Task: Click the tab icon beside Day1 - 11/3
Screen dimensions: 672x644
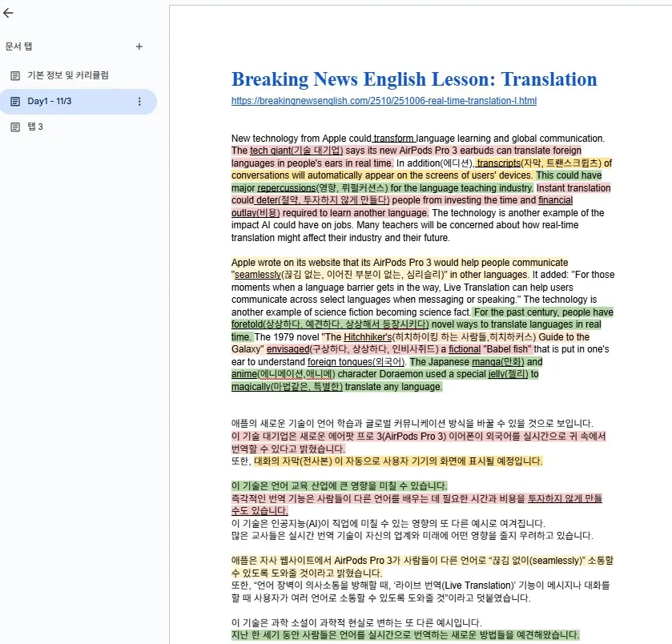Action: [x=15, y=102]
